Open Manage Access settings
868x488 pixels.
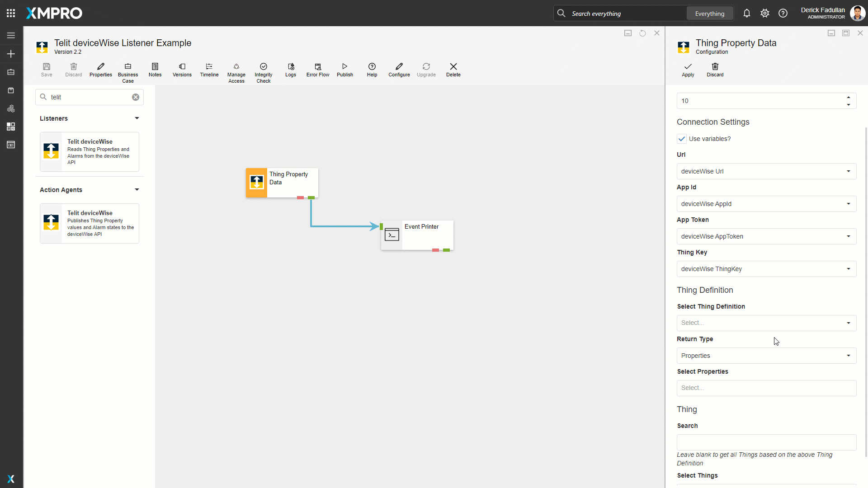pos(236,72)
